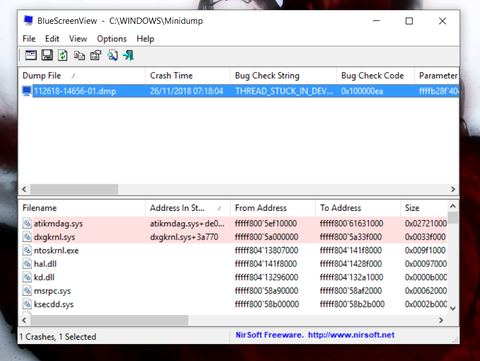The width and height of the screenshot is (480, 361).
Task: Click the Exit toolbar icon
Action: [128, 55]
